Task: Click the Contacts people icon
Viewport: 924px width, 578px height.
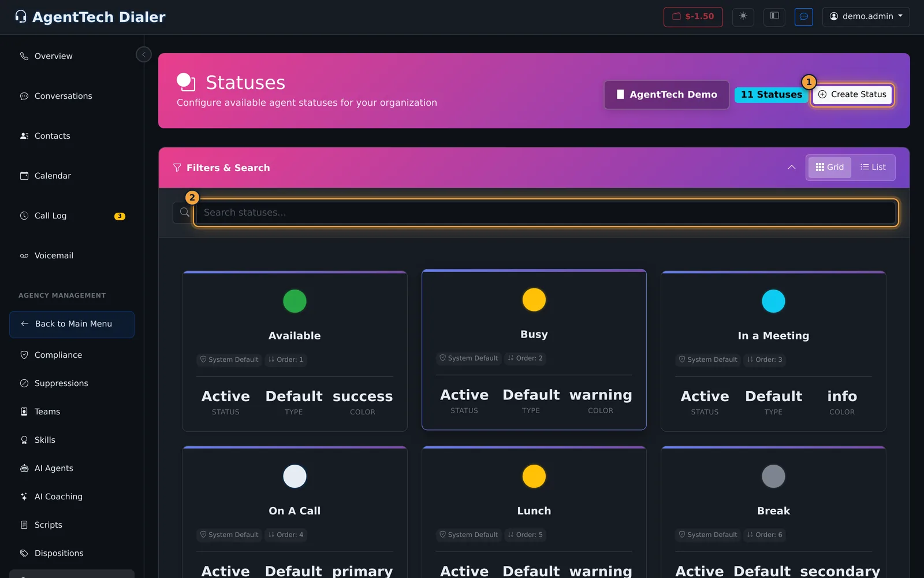Action: 24,136
